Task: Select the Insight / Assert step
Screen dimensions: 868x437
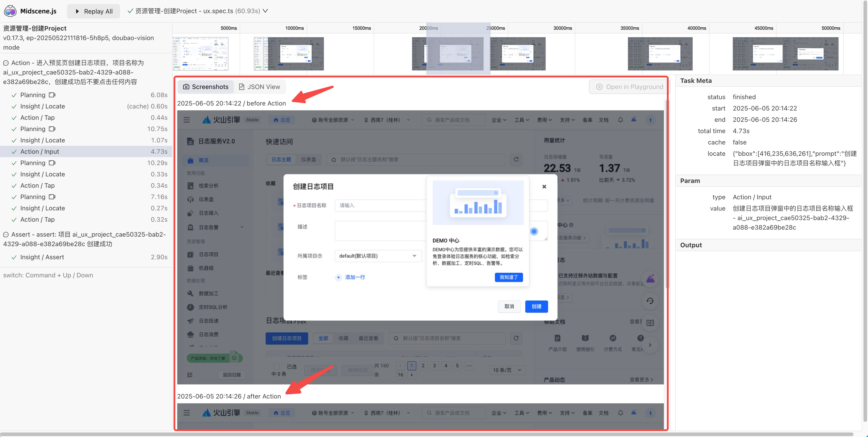Action: [86, 257]
